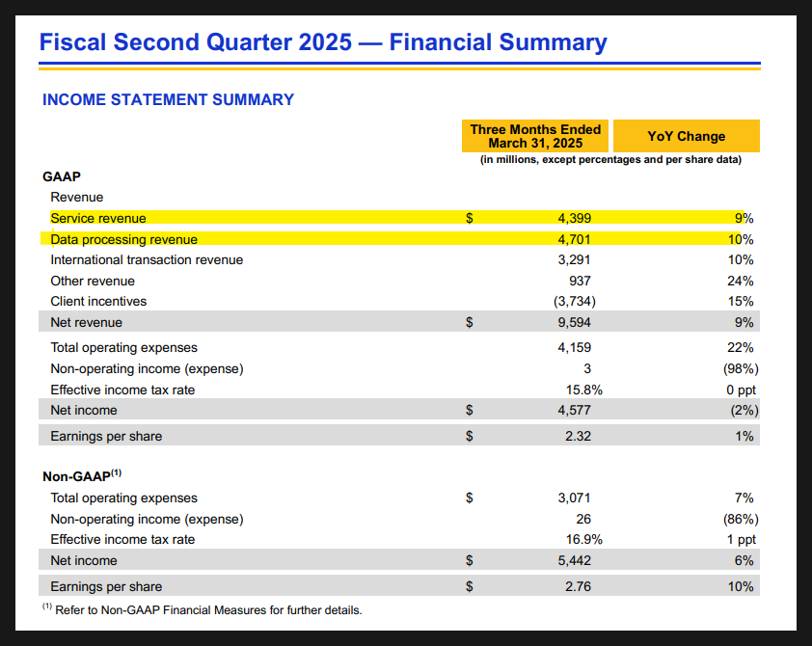Select Non-GAAP Net income value 5,442
This screenshot has height=646, width=812.
(x=575, y=560)
